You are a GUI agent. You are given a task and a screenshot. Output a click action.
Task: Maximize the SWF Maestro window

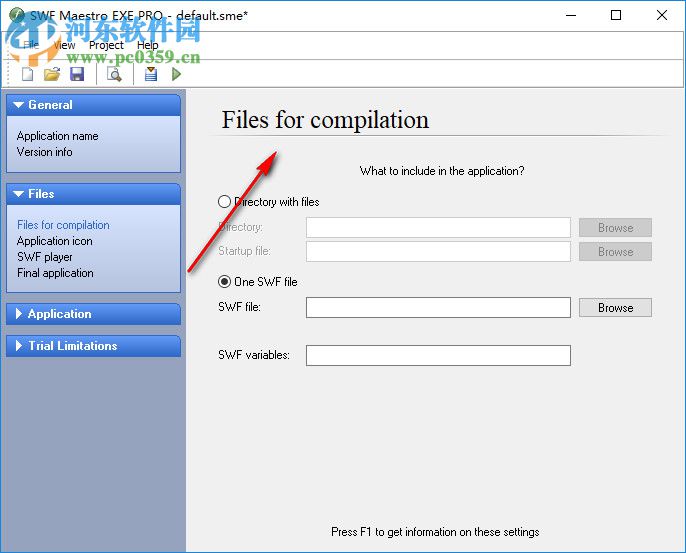coord(616,15)
